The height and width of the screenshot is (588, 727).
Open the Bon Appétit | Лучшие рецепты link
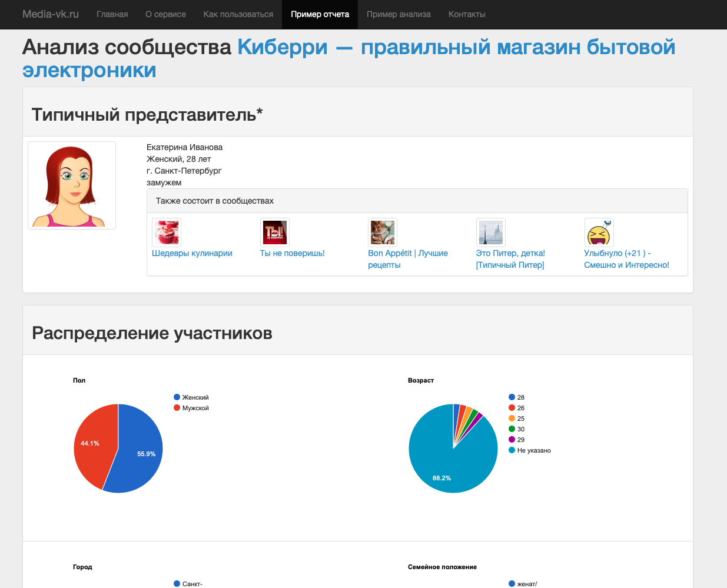[x=408, y=259]
